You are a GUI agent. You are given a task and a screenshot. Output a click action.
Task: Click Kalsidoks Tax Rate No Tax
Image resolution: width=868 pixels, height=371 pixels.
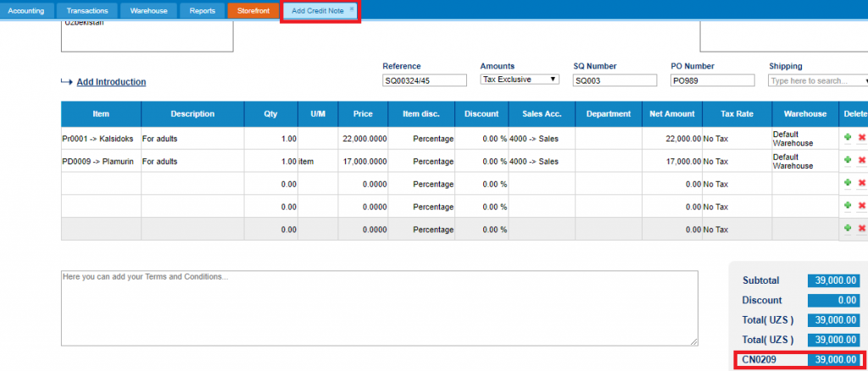tap(737, 139)
